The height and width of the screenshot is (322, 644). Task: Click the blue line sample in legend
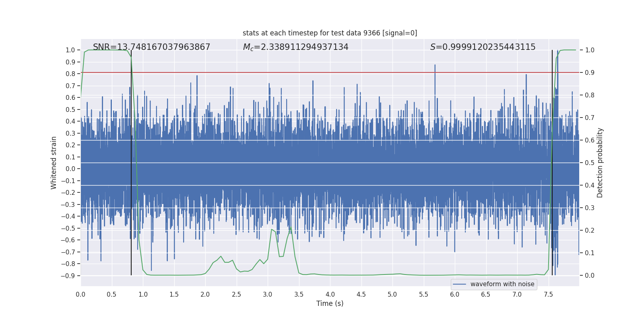click(x=459, y=284)
